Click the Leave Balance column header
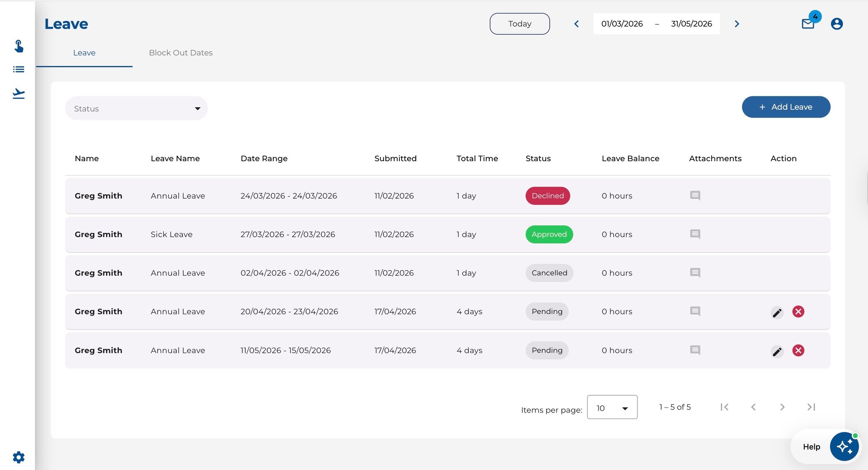Screen dimensions: 868x470 pyautogui.click(x=630, y=159)
